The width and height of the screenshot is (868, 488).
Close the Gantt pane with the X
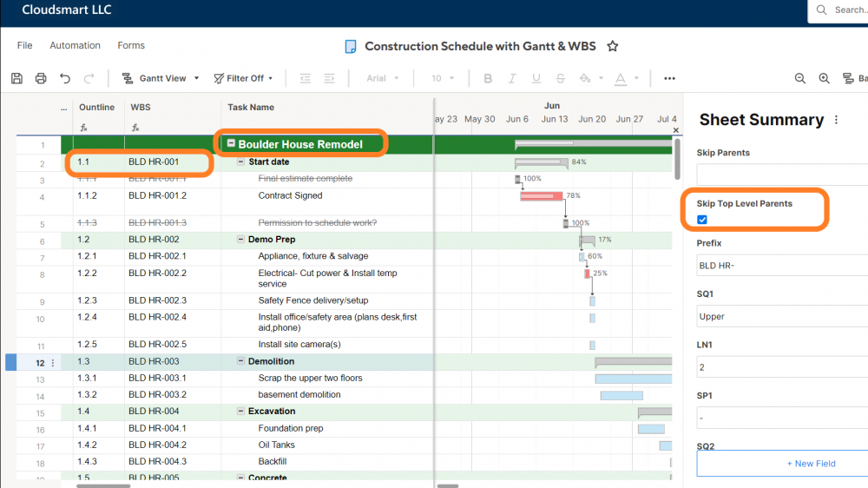pyautogui.click(x=676, y=130)
